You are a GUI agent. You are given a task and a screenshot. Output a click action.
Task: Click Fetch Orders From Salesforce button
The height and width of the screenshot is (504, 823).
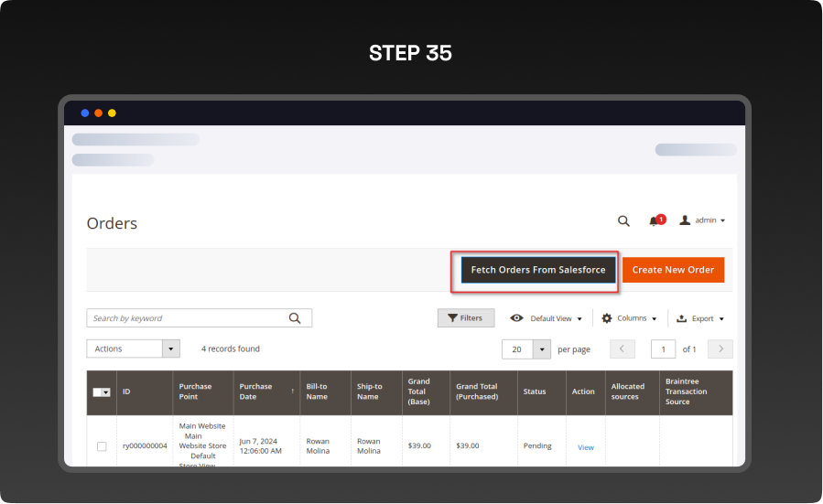(537, 270)
